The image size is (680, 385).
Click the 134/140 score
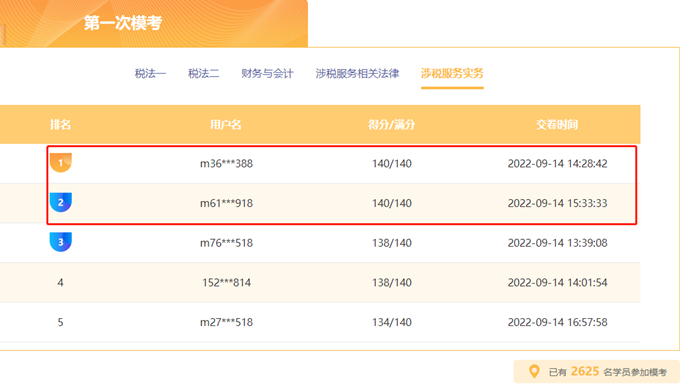(x=392, y=322)
